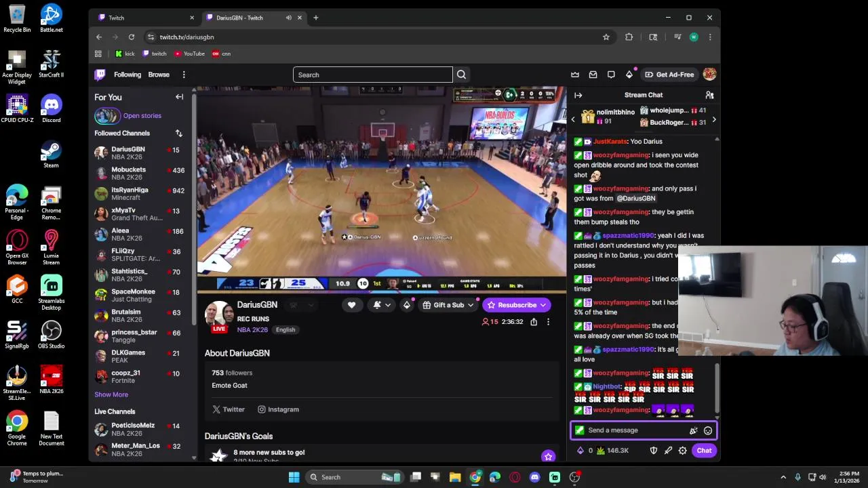This screenshot has width=868, height=488.
Task: Open the More menu in Twitch navigation
Action: [x=184, y=75]
